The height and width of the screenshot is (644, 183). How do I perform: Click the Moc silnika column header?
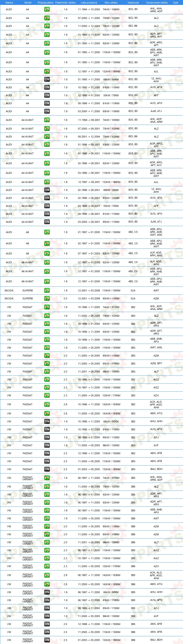(x=111, y=3)
